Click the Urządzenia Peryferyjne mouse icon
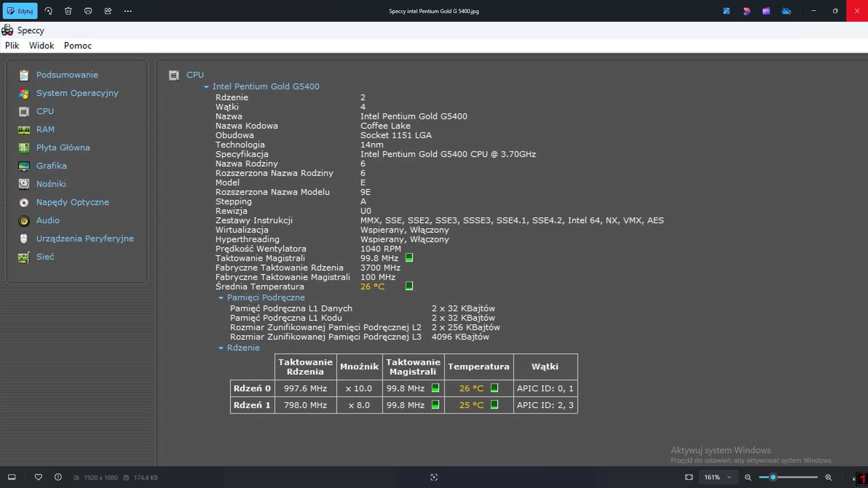868x488 pixels. 24,239
